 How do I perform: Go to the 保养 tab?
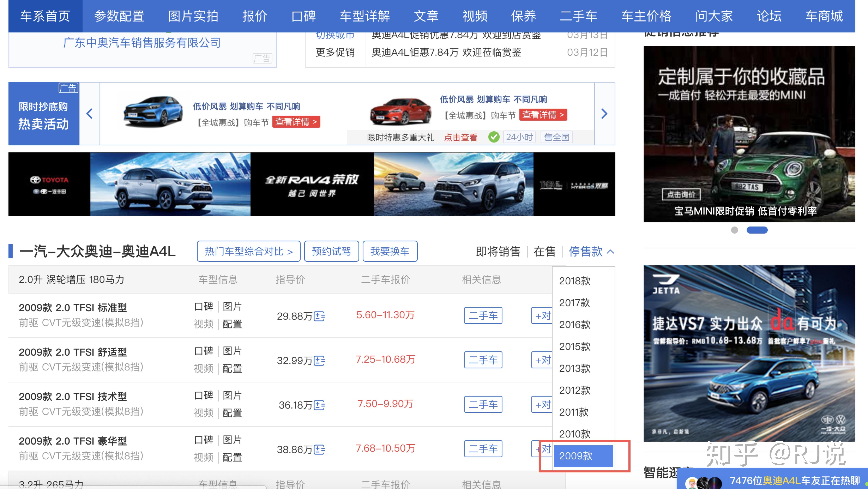pos(523,16)
